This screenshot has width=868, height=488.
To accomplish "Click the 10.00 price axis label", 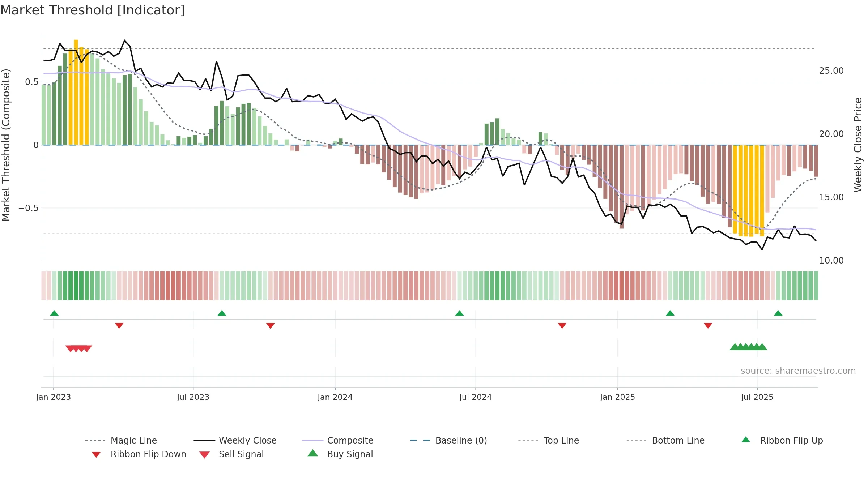I will pyautogui.click(x=831, y=261).
